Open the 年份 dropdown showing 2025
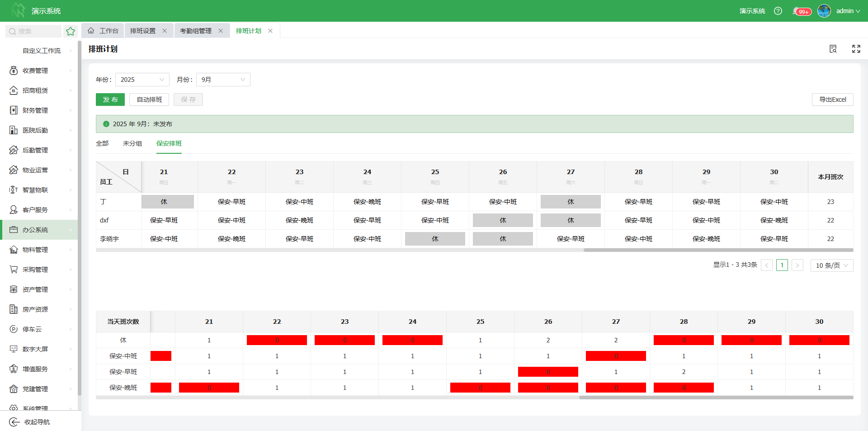Screen dimensions: 868x431 pyautogui.click(x=142, y=80)
